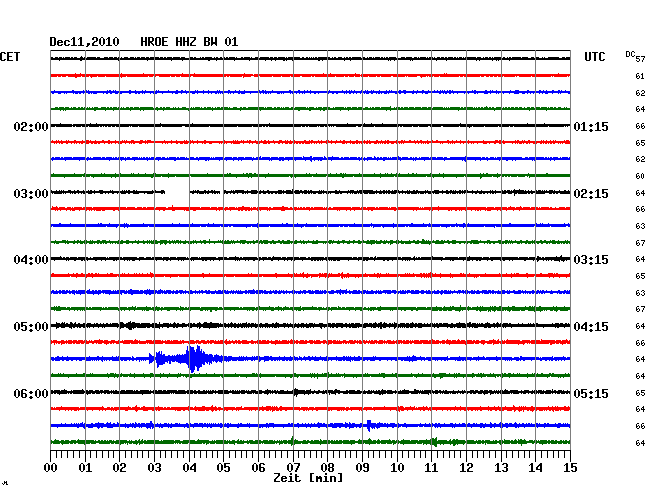Viewport: 650px width, 494px height.
Task: Click minute tick label 14
Action: coord(536,467)
